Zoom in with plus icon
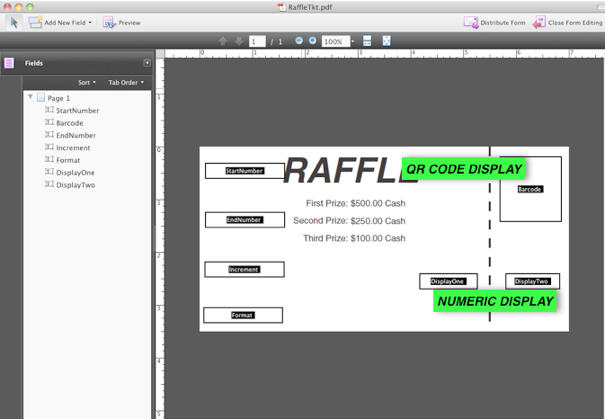The height and width of the screenshot is (419, 605). click(313, 41)
